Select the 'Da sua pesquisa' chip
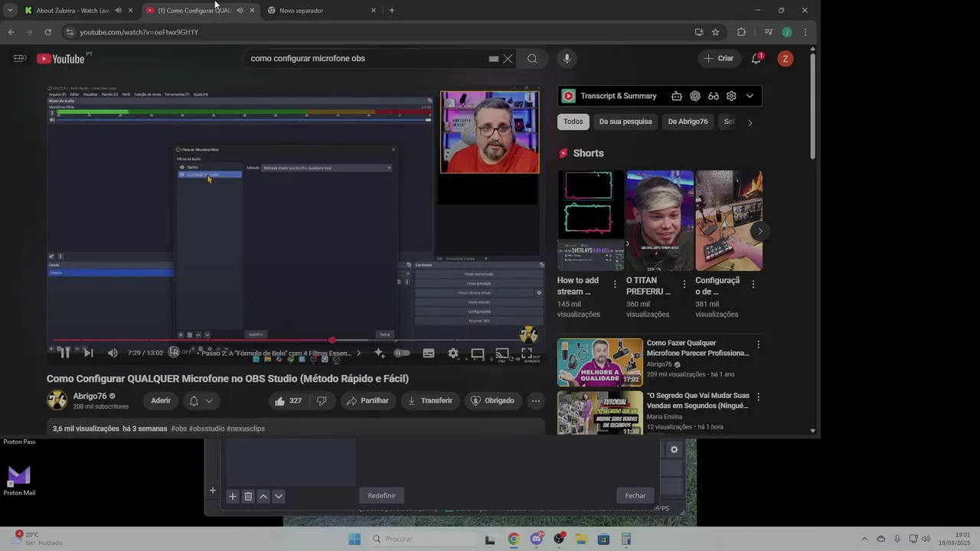 [626, 122]
